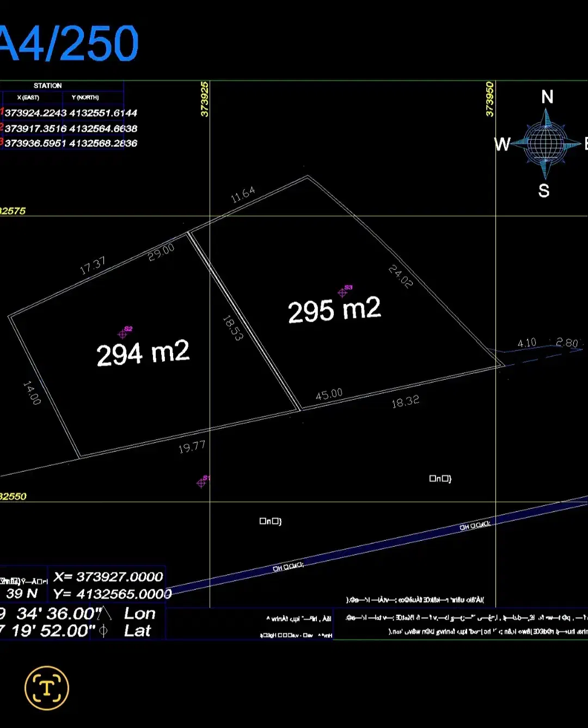The image size is (588, 728).
Task: Select the S2 station marker
Action: tap(122, 334)
